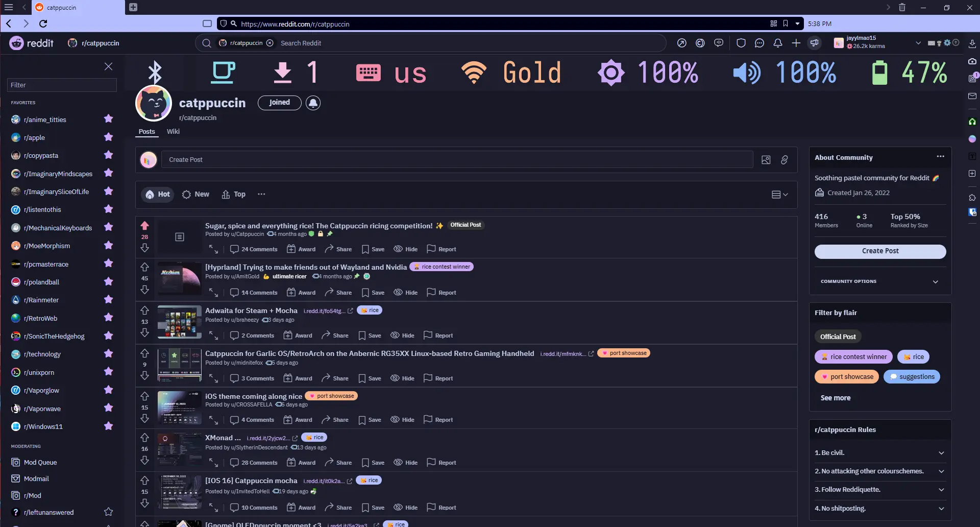This screenshot has height=527, width=980.
Task: Open the browser downloads icon in right sidebar
Action: click(x=972, y=44)
